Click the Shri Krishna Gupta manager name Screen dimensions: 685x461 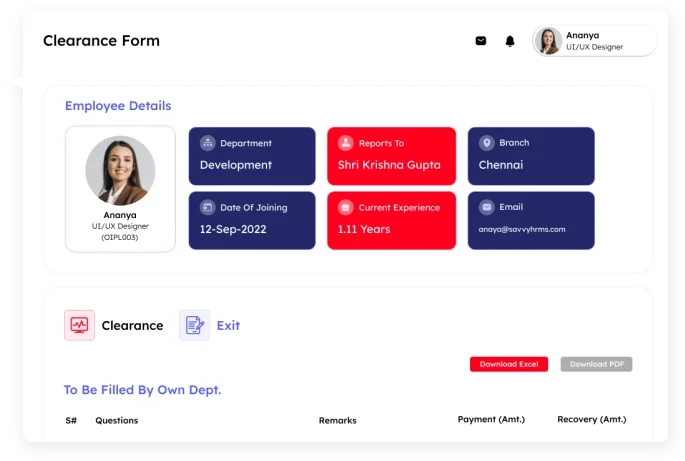point(389,165)
